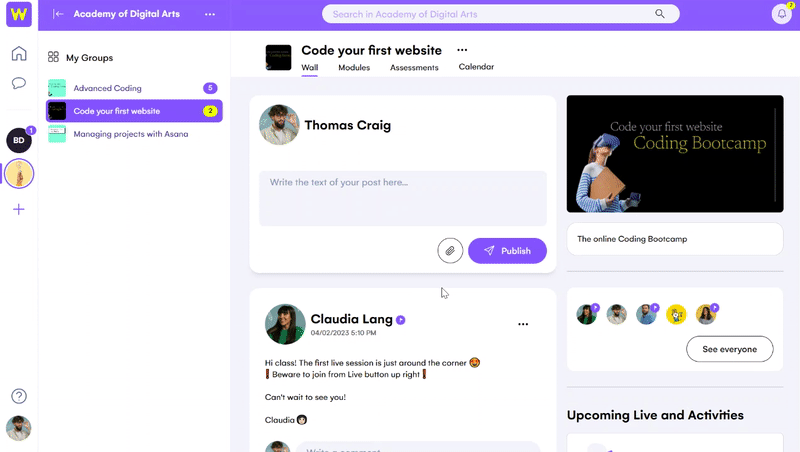The width and height of the screenshot is (800, 452).
Task: Switch to the Assessments tab
Action: point(414,67)
